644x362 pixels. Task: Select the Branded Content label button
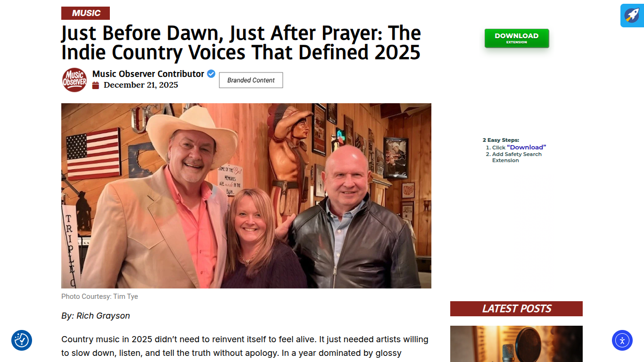click(251, 80)
